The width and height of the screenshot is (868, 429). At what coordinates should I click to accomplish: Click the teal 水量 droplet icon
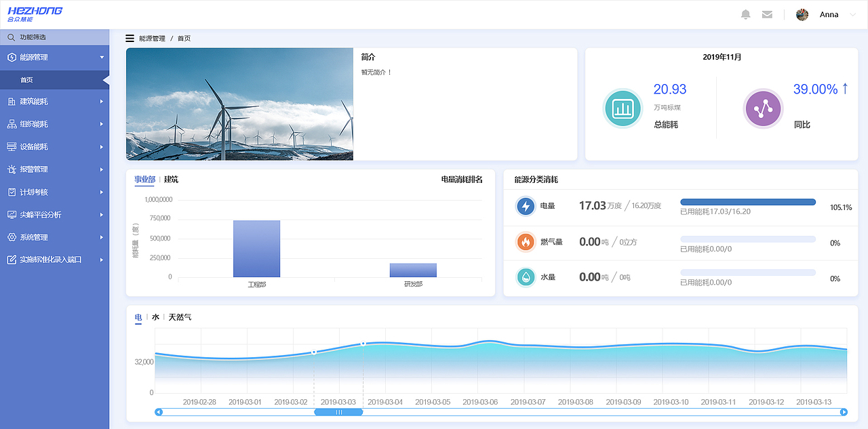point(526,277)
